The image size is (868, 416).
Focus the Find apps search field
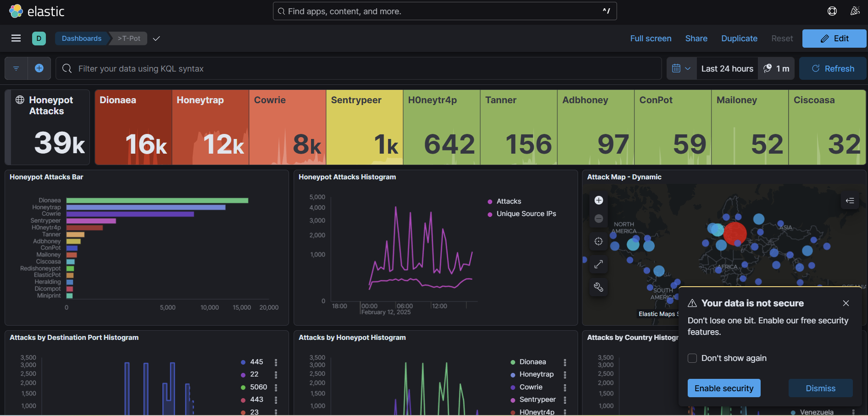point(445,11)
